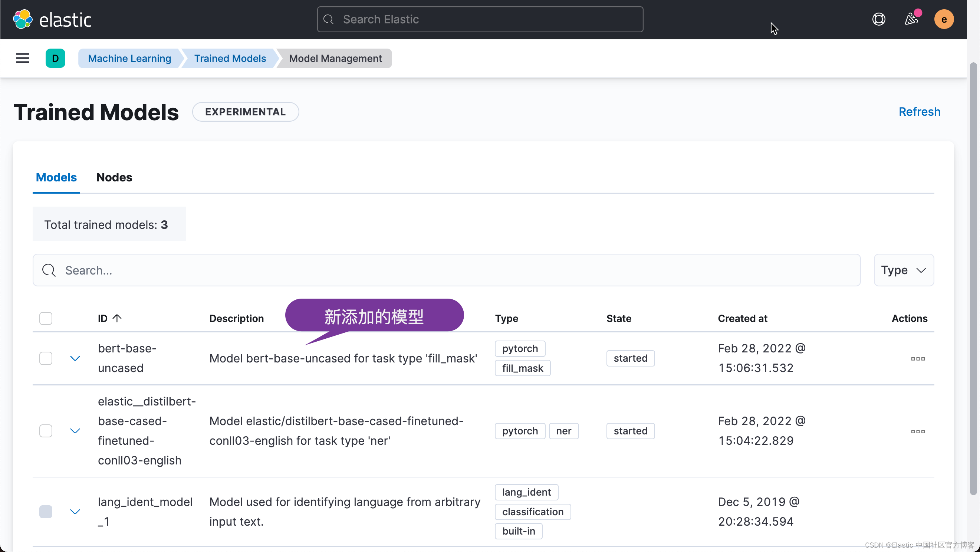
Task: Open the user avatar menu
Action: coord(944,19)
